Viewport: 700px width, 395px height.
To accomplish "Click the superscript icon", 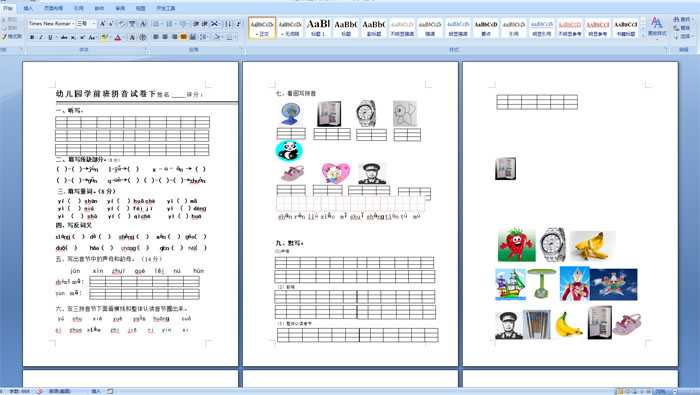I will 82,37.
